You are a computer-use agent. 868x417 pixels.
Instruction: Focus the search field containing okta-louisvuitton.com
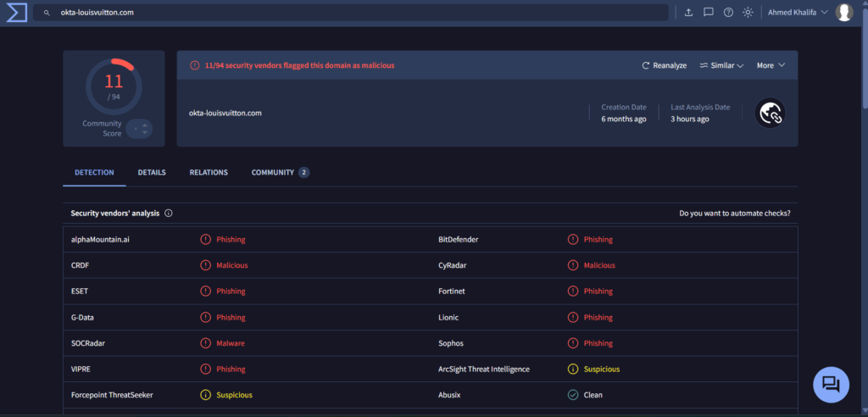(350, 12)
